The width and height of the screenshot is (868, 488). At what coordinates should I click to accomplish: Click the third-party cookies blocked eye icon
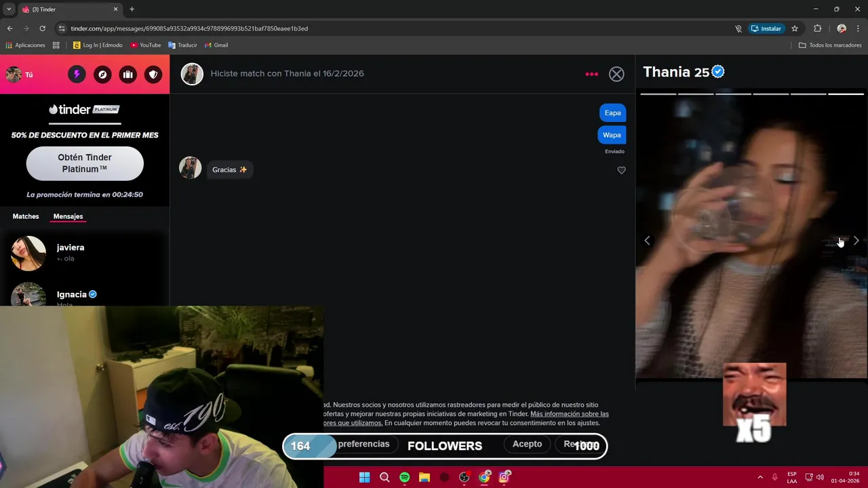pos(738,28)
